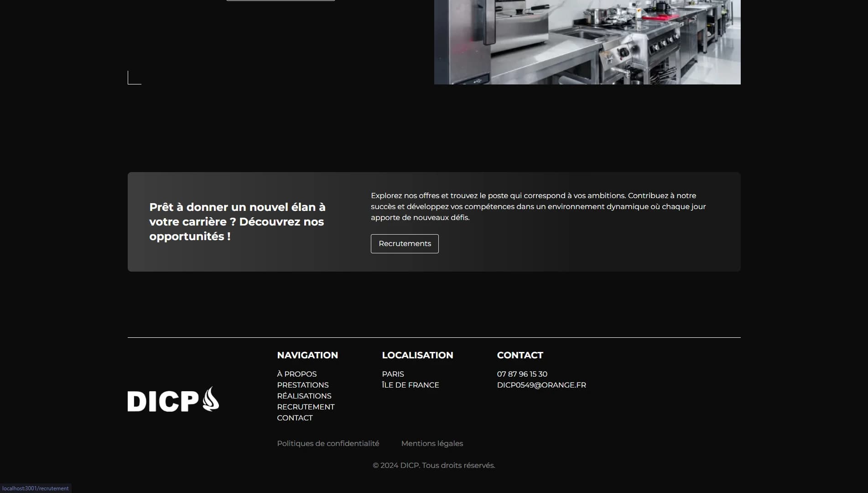This screenshot has width=868, height=493.
Task: Select the ÎLE DE FRANCE location
Action: [410, 385]
